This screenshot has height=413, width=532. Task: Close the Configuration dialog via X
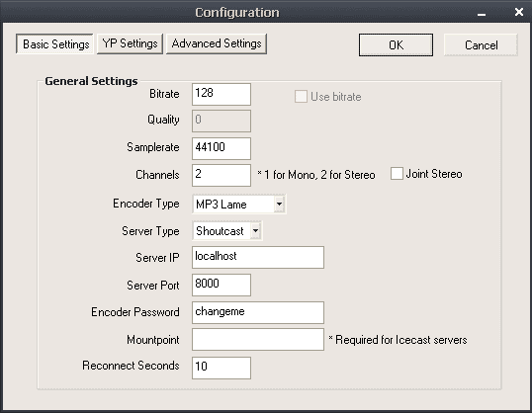point(518,12)
